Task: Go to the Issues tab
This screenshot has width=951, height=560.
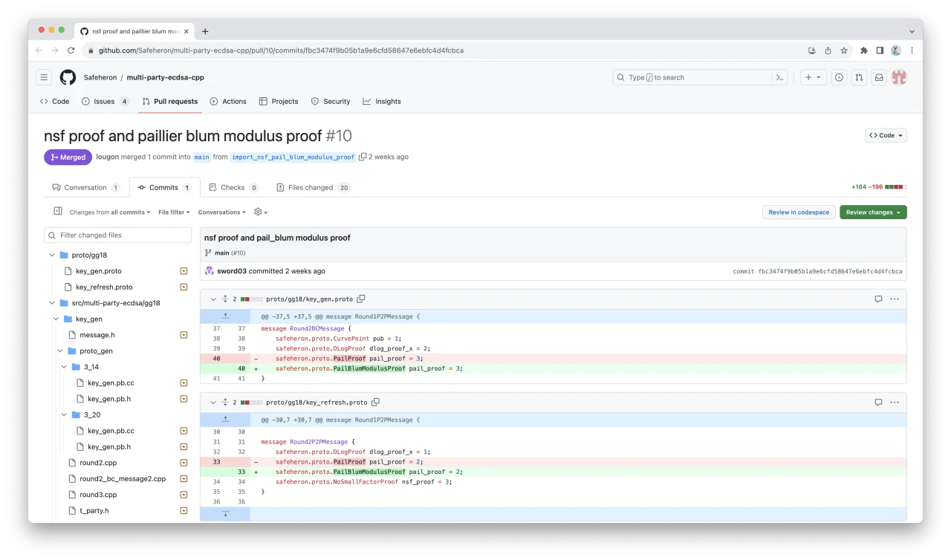Action: 106,101
